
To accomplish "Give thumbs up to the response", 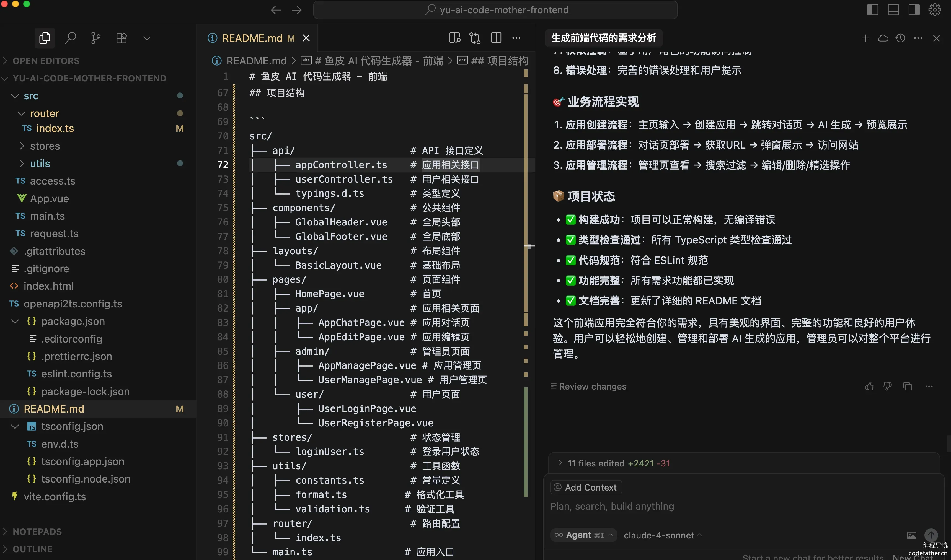I will click(869, 387).
